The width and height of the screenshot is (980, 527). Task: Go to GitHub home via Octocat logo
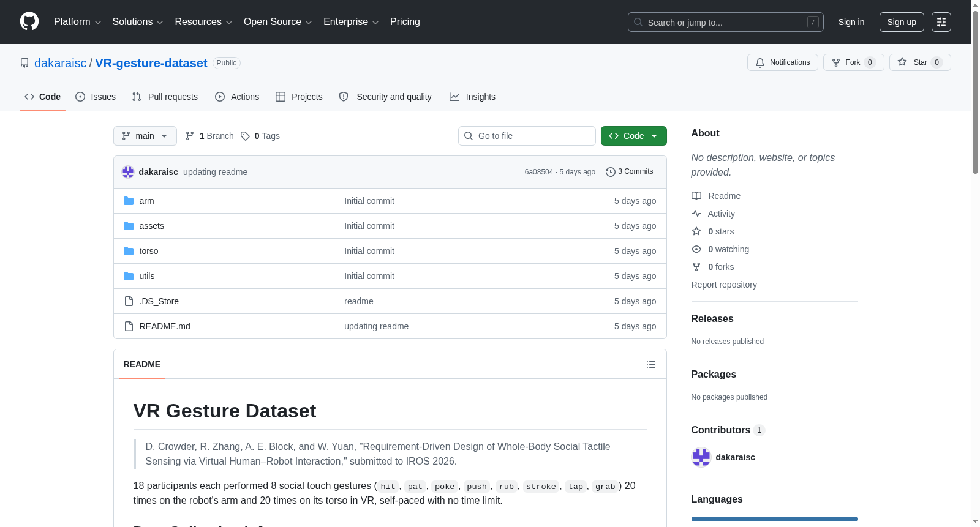point(29,21)
